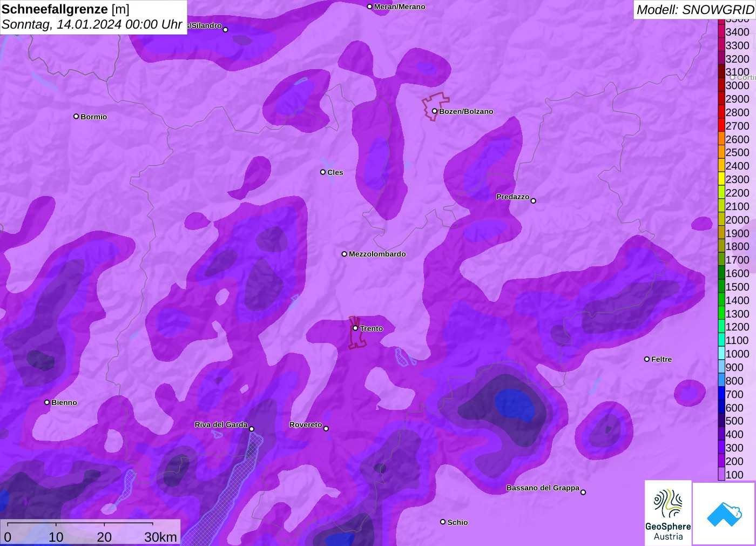
Task: Click the Cles location marker
Action: 323,172
